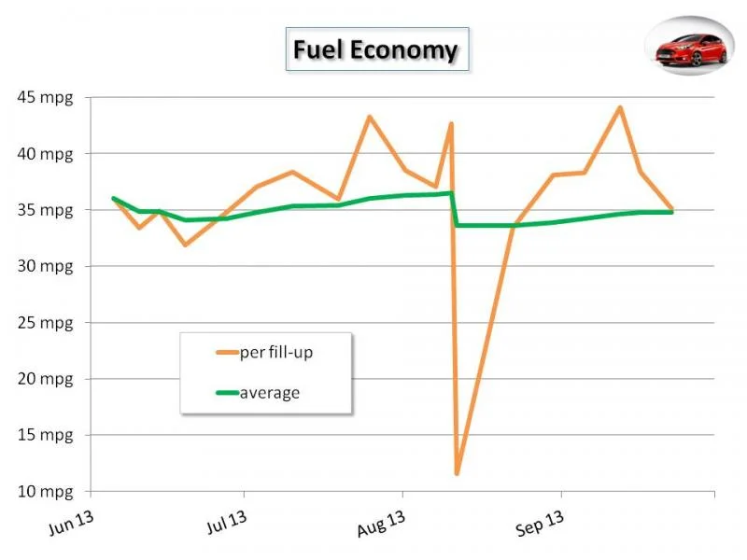Image resolution: width=747 pixels, height=560 pixels.
Task: Click the orange per fill-up legend line
Action: tap(227, 353)
